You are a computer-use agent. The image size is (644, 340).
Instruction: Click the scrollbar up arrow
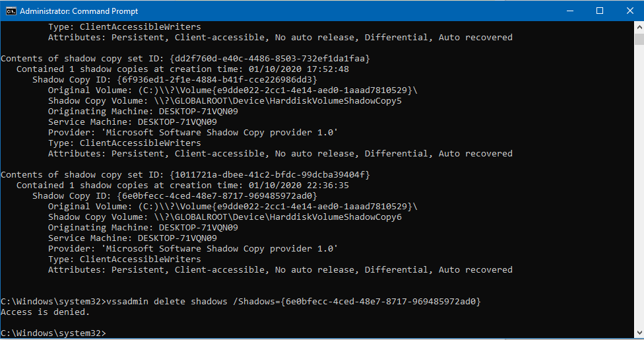tap(639, 28)
